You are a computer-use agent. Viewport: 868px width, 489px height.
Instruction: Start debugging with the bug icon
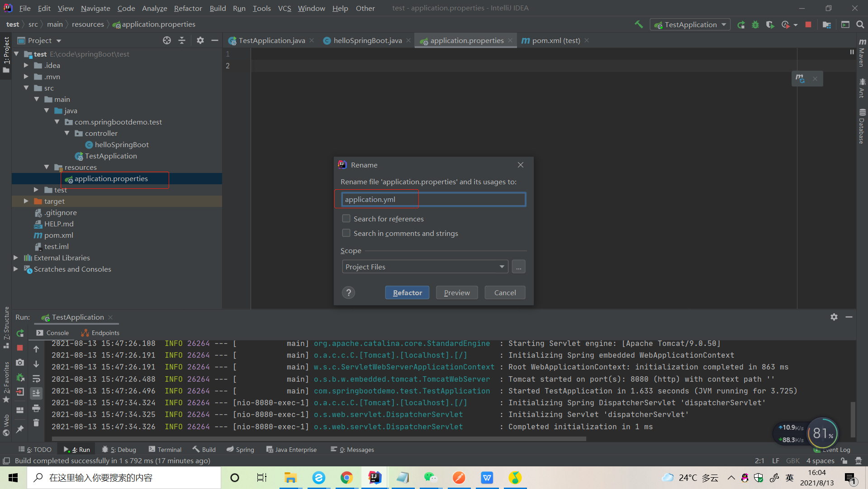[x=755, y=24]
